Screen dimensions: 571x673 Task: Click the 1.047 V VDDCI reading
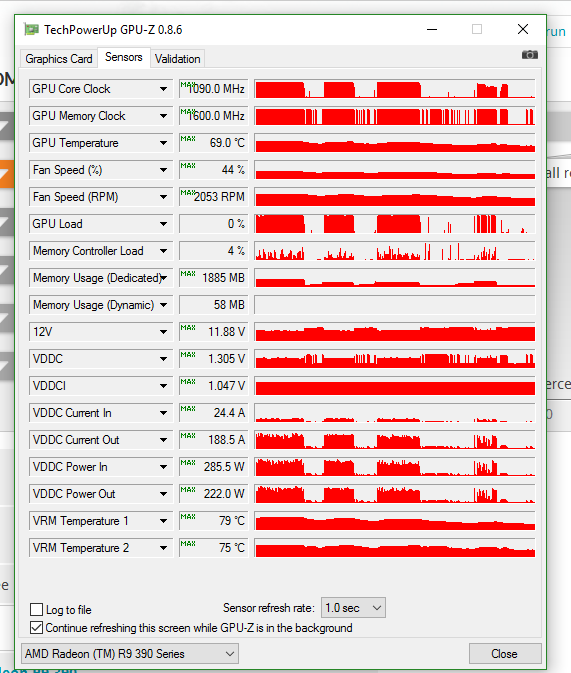click(213, 386)
